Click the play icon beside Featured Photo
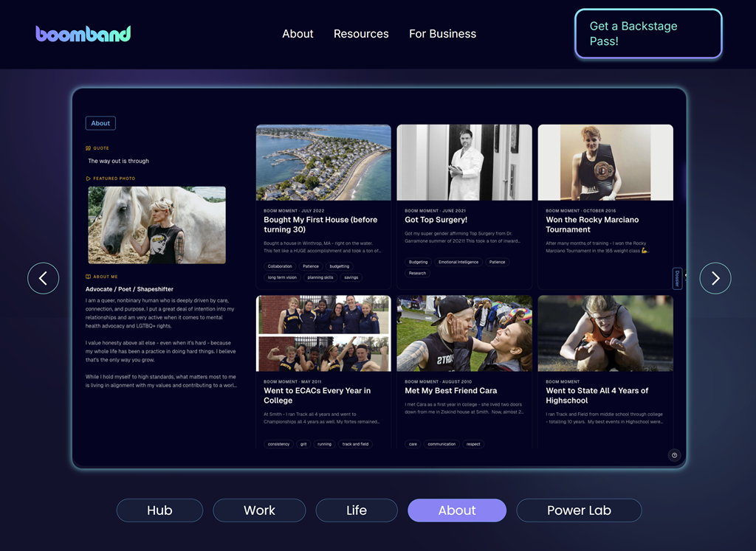 point(89,179)
